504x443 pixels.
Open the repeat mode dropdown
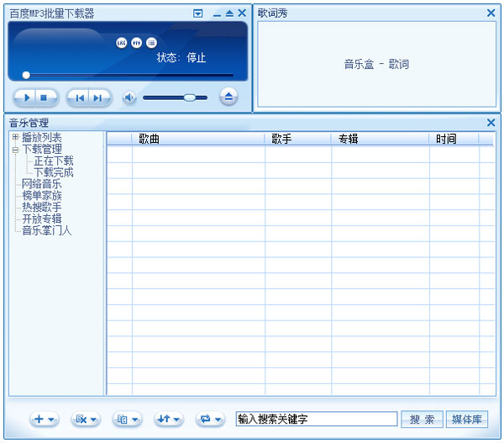coord(210,419)
